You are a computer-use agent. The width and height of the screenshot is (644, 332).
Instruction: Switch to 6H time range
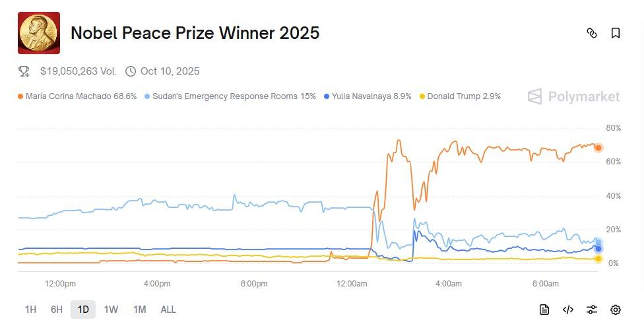point(57,310)
